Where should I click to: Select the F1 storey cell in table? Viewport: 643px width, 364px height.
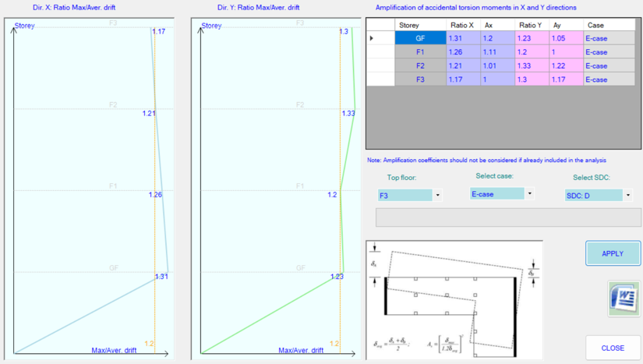[420, 52]
